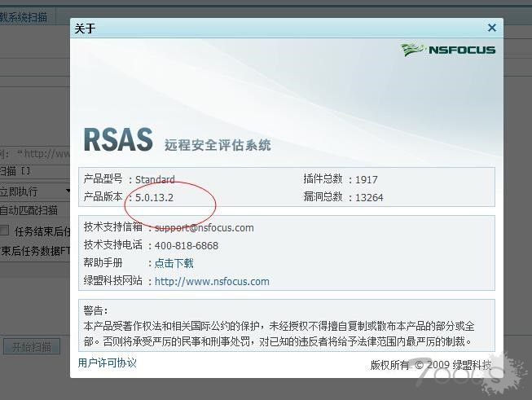
Task: Click the 插件总数 label
Action: (x=323, y=178)
